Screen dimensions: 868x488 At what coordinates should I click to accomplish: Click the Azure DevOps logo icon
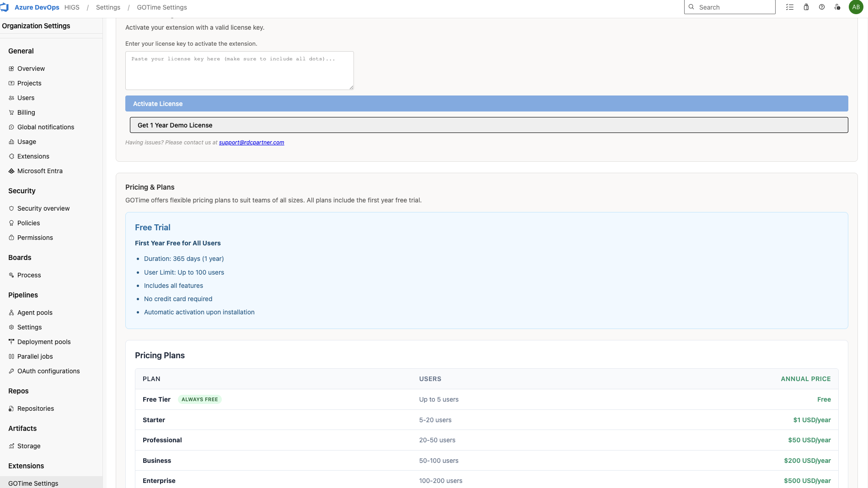pos(5,7)
